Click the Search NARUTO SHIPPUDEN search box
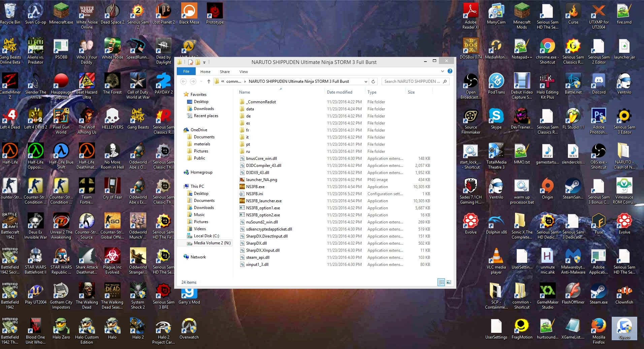This screenshot has height=349, width=644. pos(415,81)
